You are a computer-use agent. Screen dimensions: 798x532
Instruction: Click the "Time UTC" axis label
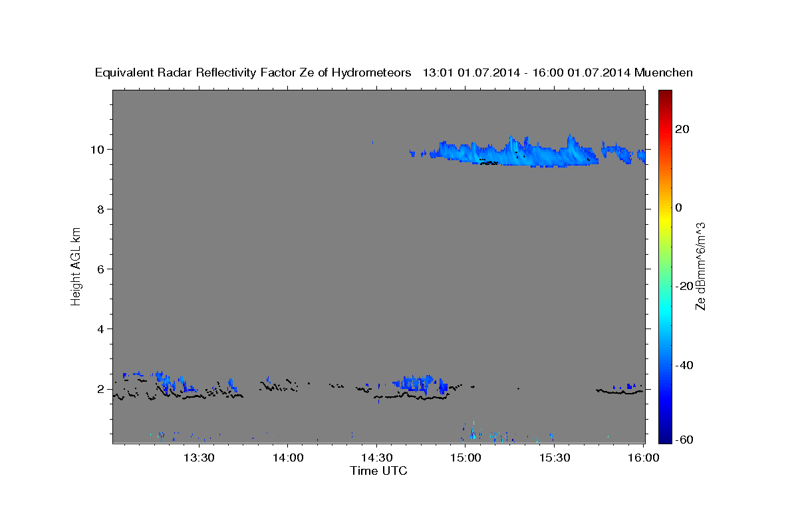point(378,471)
